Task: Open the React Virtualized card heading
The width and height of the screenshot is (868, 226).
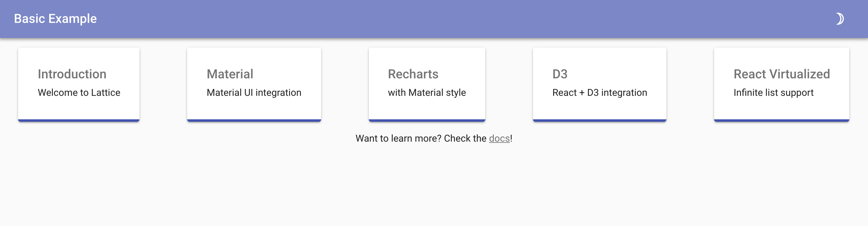Action: pyautogui.click(x=781, y=74)
